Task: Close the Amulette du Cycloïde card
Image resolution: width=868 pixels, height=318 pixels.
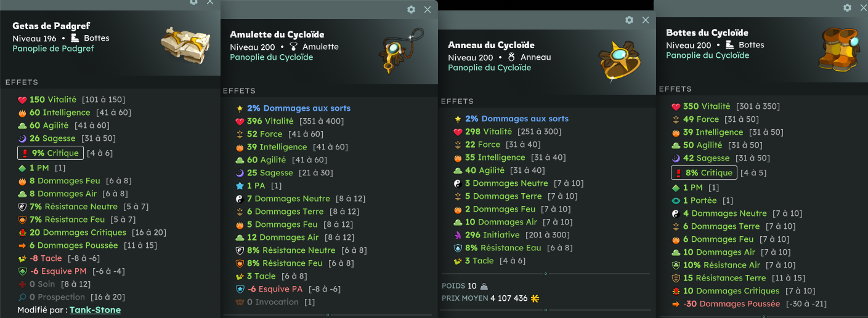Action: coord(428,9)
